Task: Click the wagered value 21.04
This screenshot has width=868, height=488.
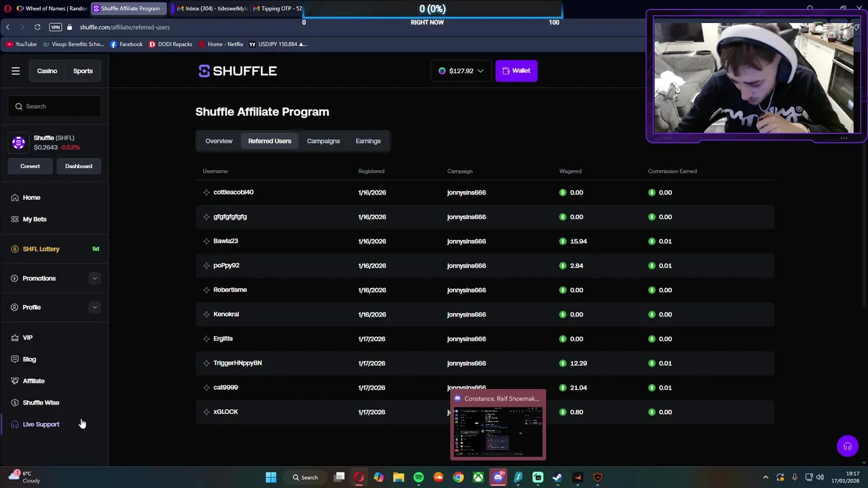Action: 578,388
